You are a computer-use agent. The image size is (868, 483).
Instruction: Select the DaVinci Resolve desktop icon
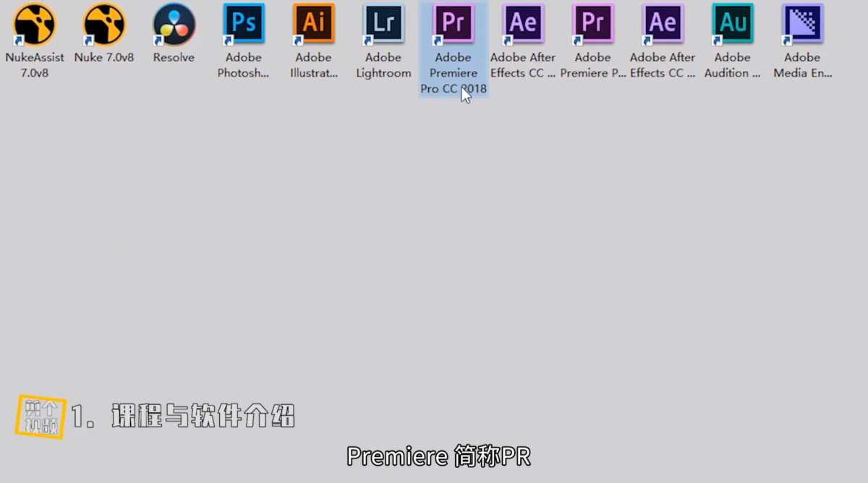pyautogui.click(x=174, y=25)
